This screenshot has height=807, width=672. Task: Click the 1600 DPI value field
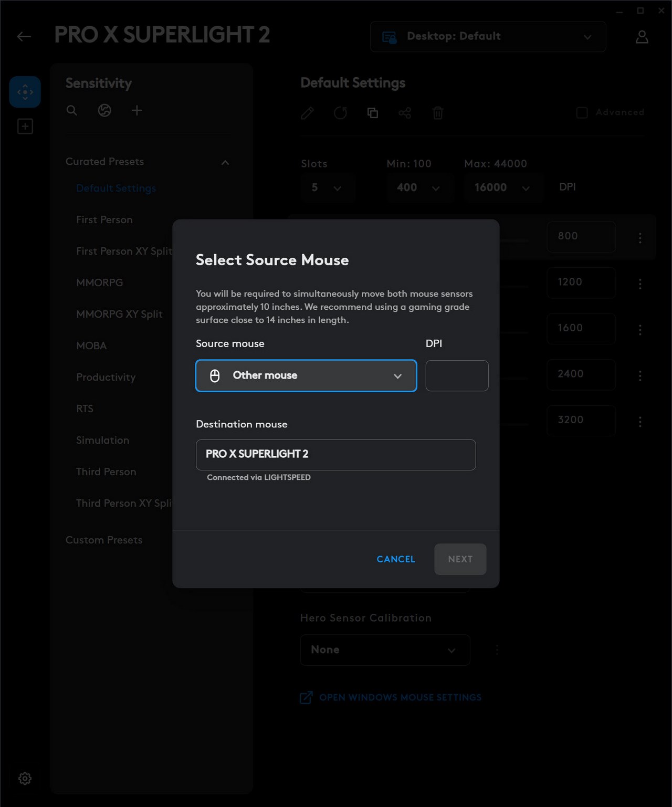point(581,329)
